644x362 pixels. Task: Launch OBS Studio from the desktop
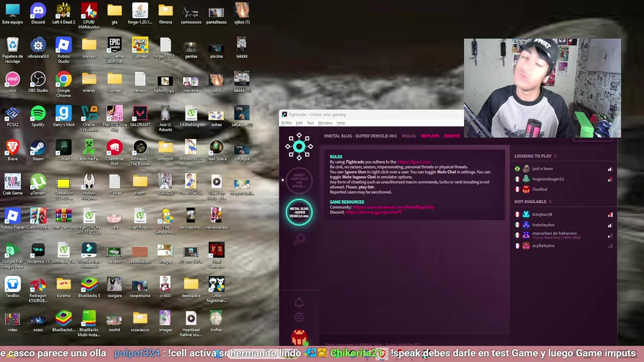coord(38,82)
